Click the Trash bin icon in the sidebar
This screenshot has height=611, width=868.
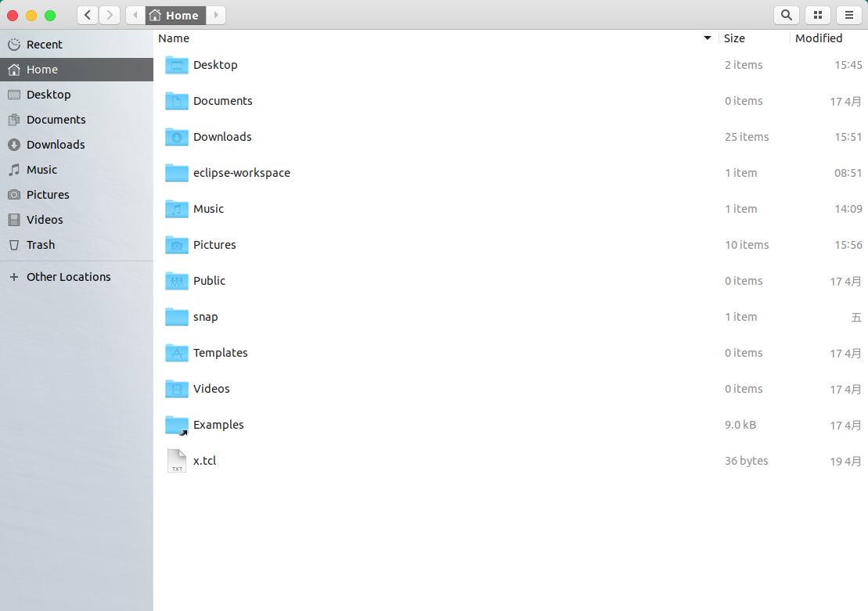(14, 245)
